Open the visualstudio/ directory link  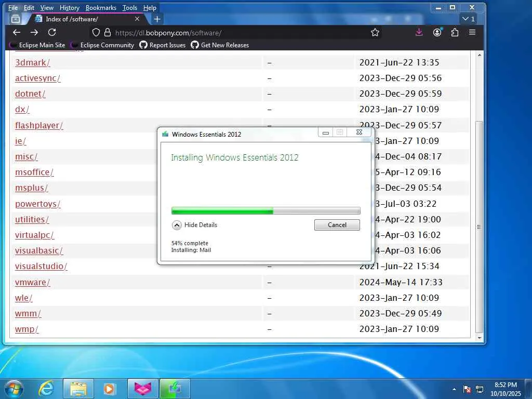point(41,267)
